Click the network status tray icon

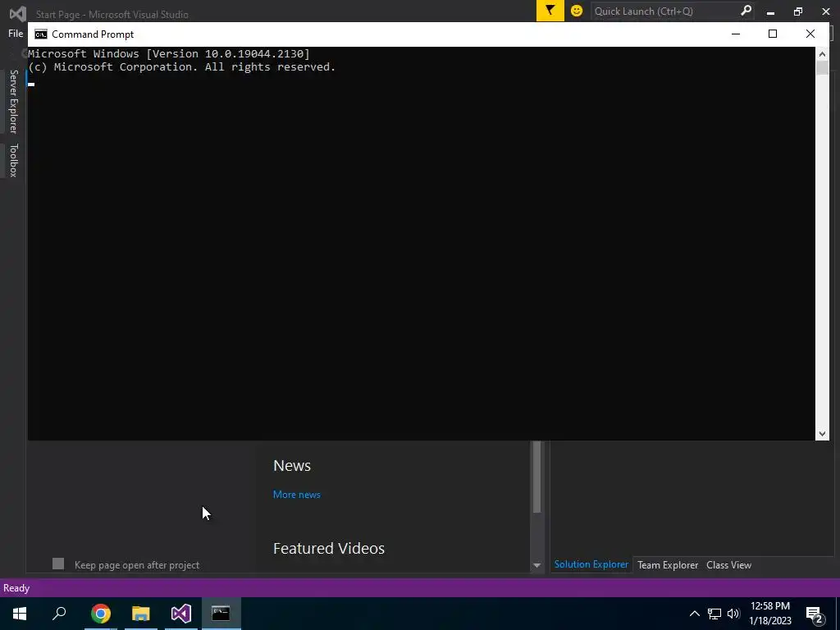tap(714, 614)
